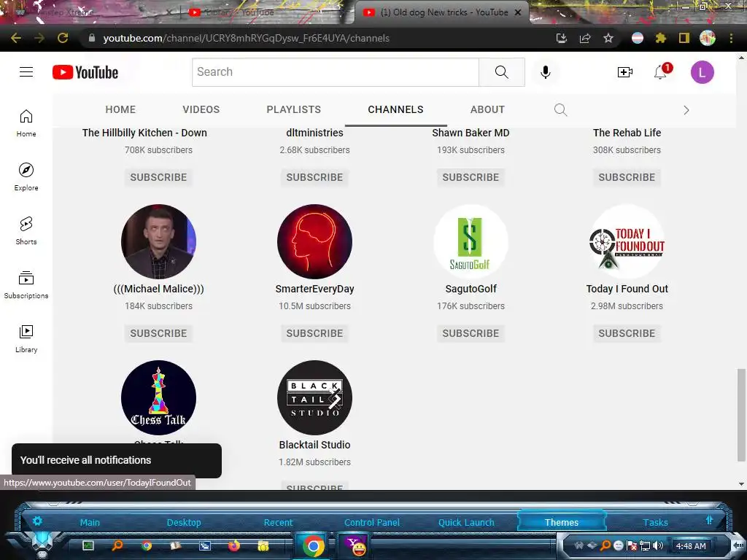
Task: Click the SmarterEveryDay brain avatar
Action: tap(314, 241)
